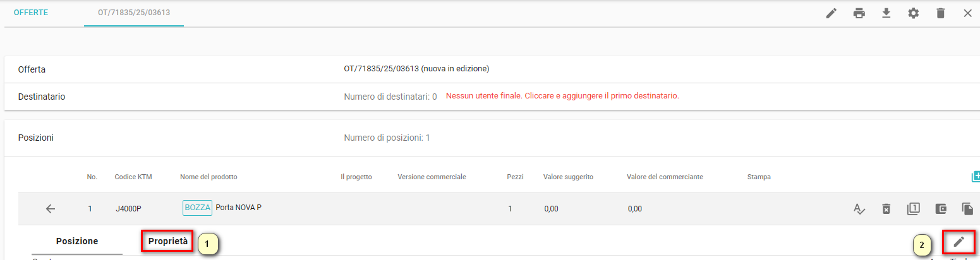This screenshot has height=260, width=980.
Task: Print the offer with the printer icon
Action: pyautogui.click(x=859, y=13)
